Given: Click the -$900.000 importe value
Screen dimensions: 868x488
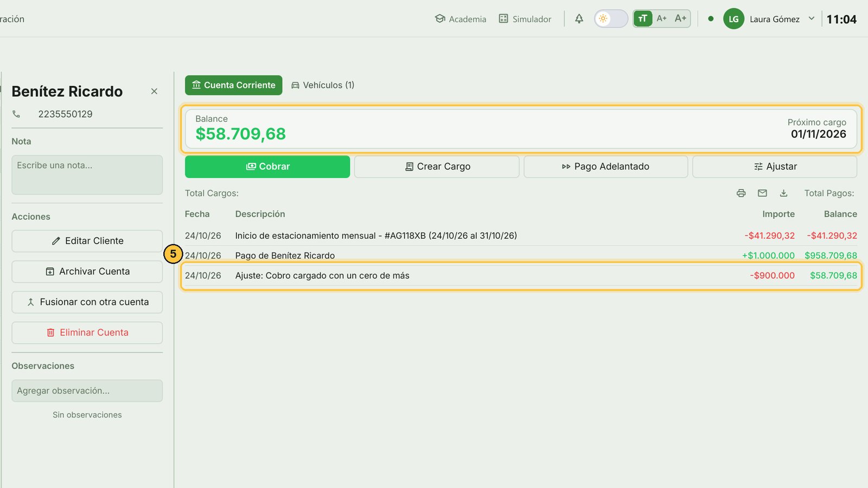Looking at the screenshot, I should coord(773,276).
